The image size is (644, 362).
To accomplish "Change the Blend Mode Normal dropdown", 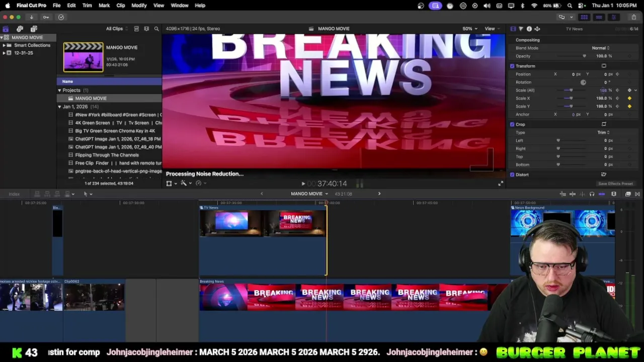I will [600, 48].
